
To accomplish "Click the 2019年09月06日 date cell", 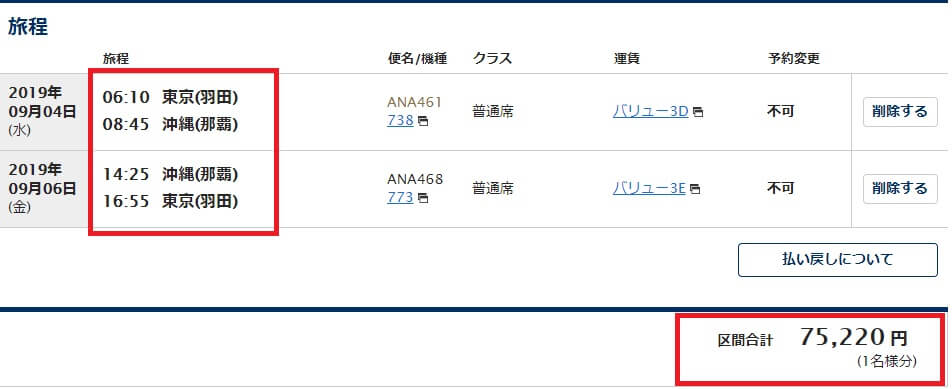I will click(44, 189).
